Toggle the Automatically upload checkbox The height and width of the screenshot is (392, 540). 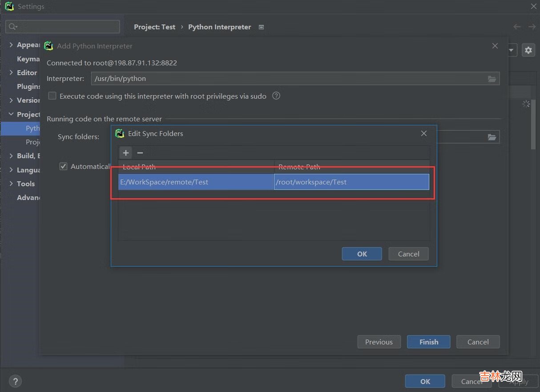click(x=64, y=166)
